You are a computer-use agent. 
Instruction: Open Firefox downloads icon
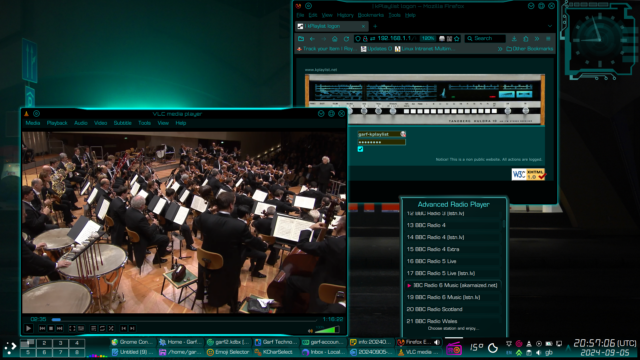(514, 38)
